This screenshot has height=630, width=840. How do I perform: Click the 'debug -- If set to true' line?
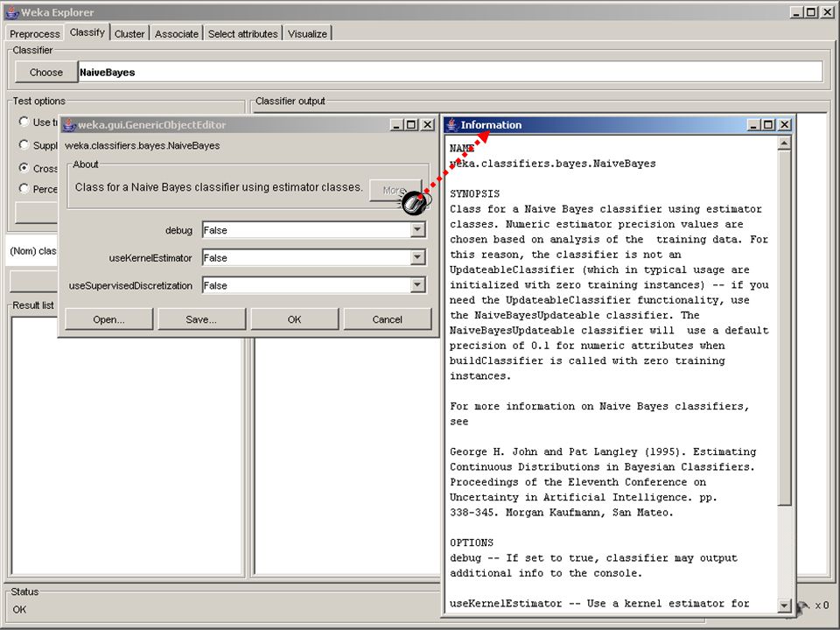pyautogui.click(x=593, y=557)
